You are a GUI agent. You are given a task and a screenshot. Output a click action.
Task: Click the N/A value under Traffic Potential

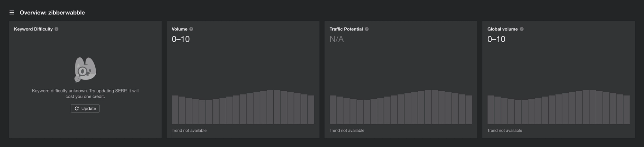pos(336,39)
